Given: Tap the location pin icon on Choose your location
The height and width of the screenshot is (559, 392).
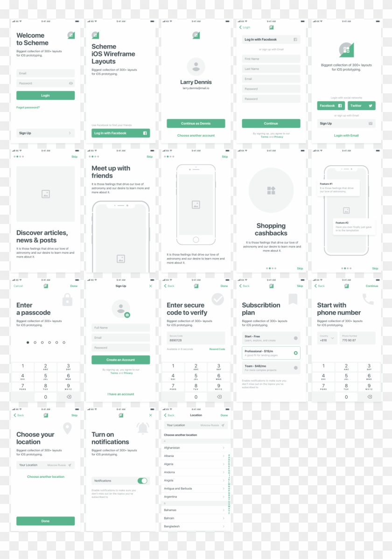Looking at the screenshot, I should point(68,428).
